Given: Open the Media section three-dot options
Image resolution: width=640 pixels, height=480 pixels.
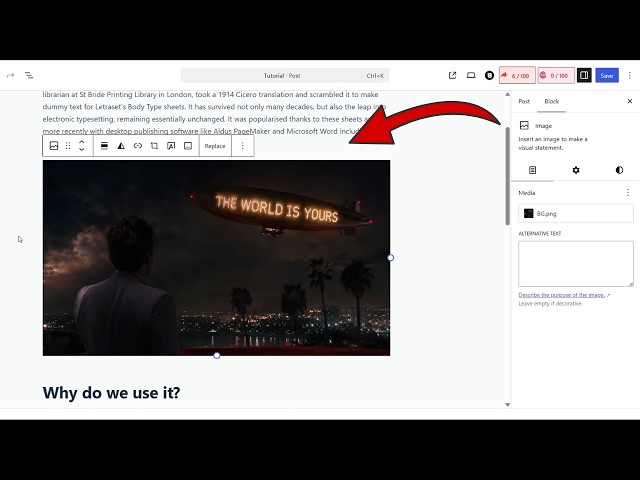Looking at the screenshot, I should 628,193.
